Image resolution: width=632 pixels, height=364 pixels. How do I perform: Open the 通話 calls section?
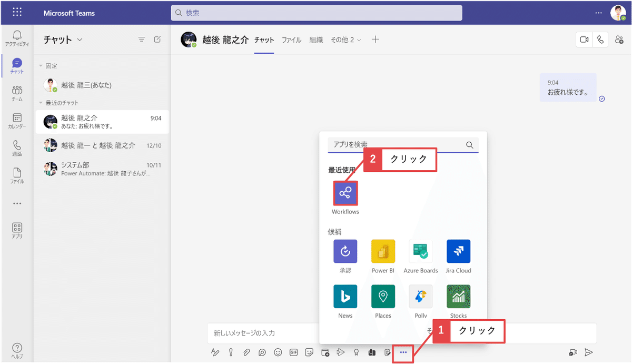(x=17, y=149)
